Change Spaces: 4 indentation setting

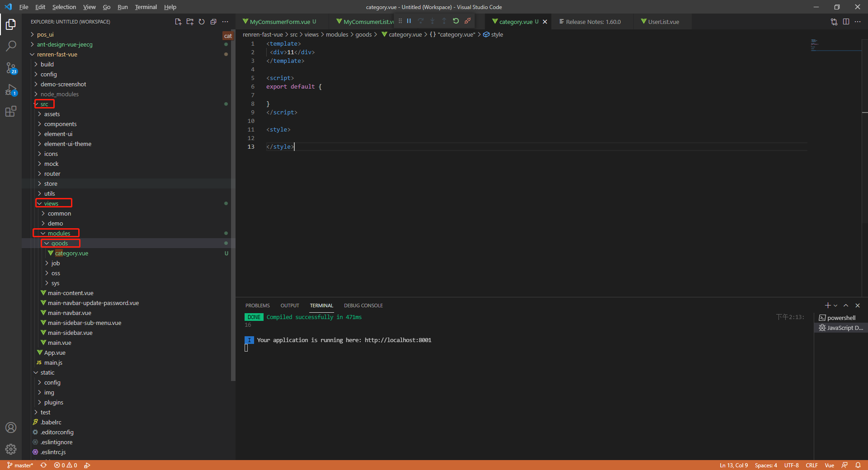(766, 465)
